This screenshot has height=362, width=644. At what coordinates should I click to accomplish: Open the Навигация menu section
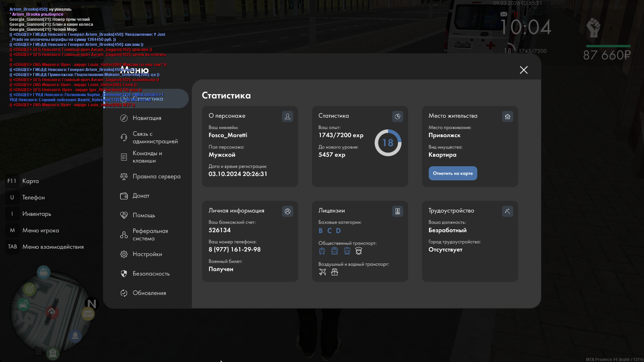(147, 118)
